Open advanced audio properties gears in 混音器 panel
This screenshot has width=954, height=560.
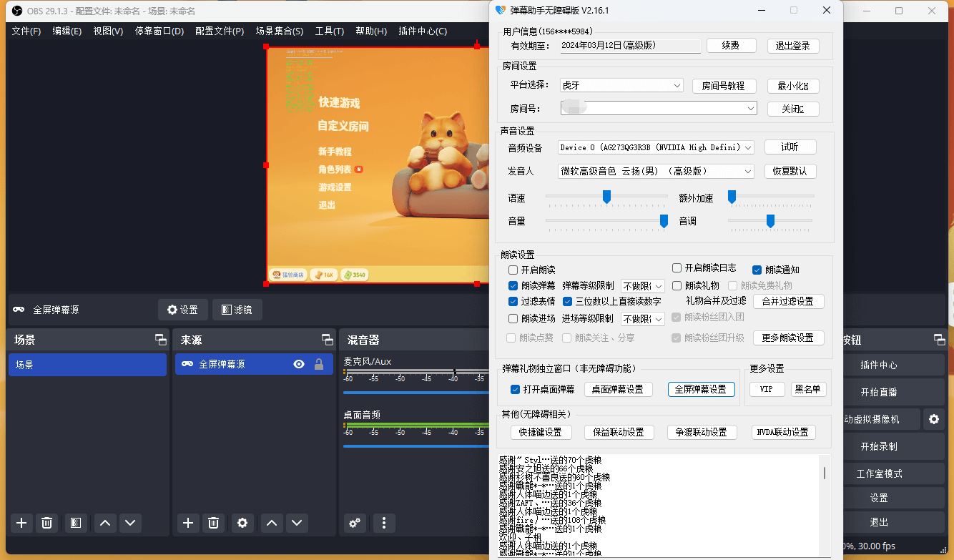click(355, 523)
